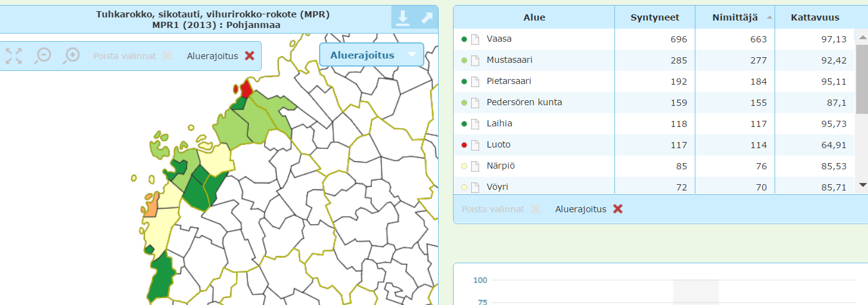Open document icon next to Vöyri
This screenshot has height=305, width=868.
475,187
